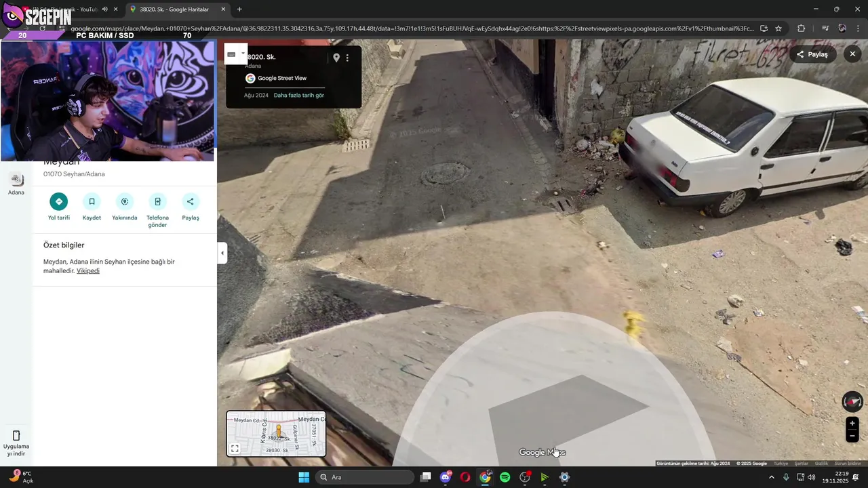Show hidden system tray icons
The height and width of the screenshot is (488, 868).
771,477
